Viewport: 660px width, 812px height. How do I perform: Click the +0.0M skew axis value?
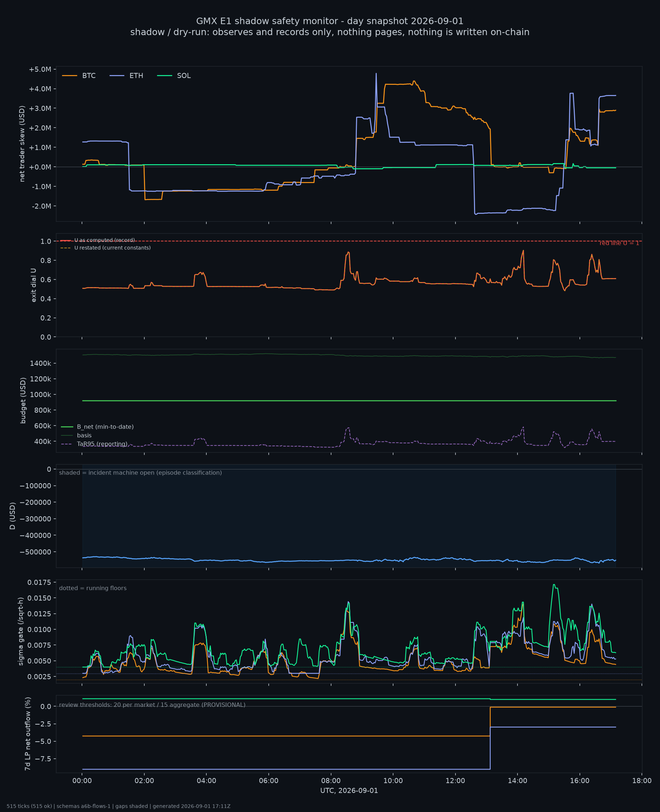click(x=40, y=167)
